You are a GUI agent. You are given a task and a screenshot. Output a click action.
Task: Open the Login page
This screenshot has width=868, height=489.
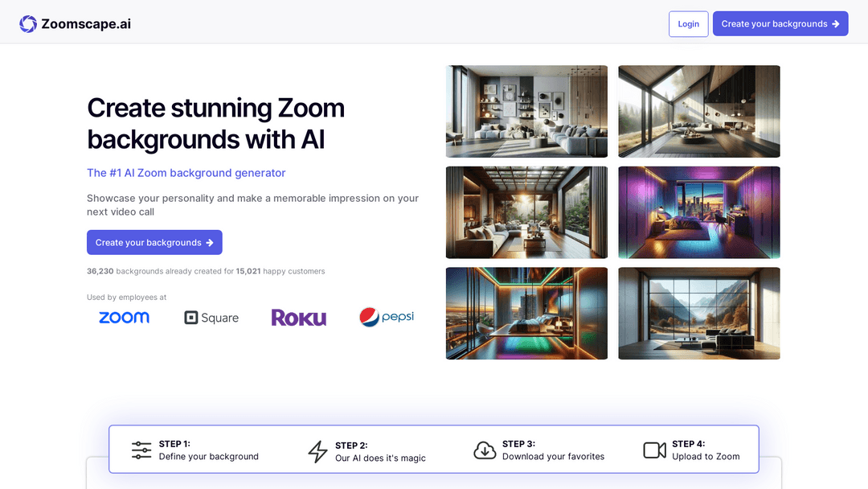click(x=688, y=24)
